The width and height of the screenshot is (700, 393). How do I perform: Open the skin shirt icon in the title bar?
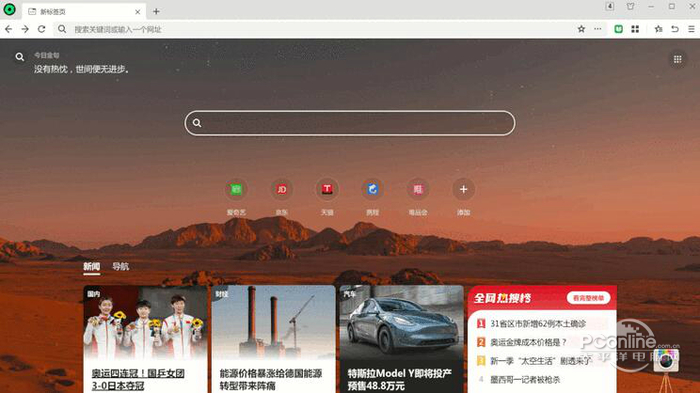630,6
